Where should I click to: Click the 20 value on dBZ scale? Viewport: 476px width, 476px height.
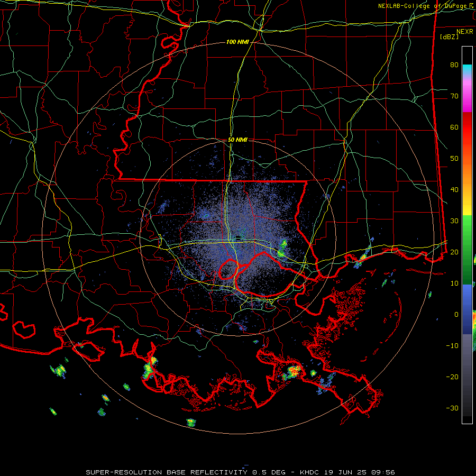454,252
